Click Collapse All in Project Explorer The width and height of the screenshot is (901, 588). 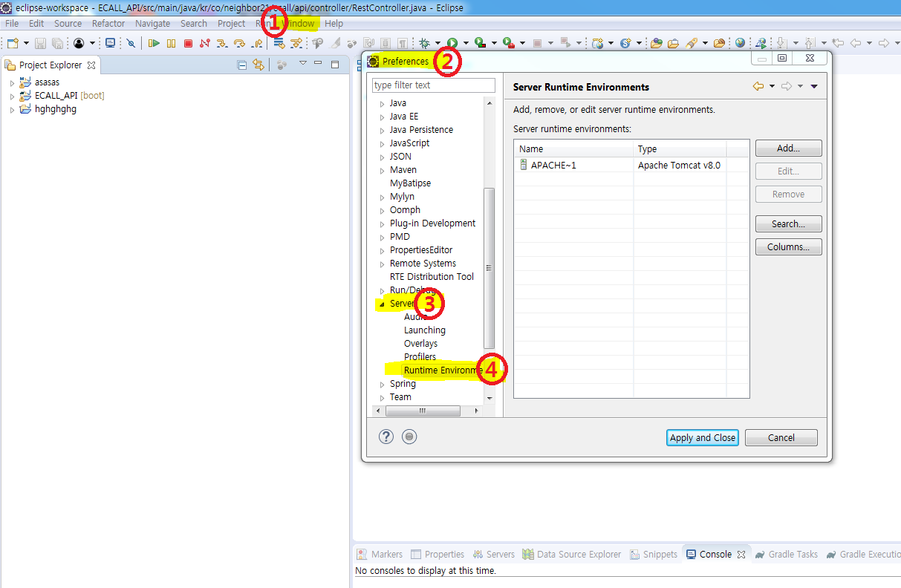click(x=242, y=65)
